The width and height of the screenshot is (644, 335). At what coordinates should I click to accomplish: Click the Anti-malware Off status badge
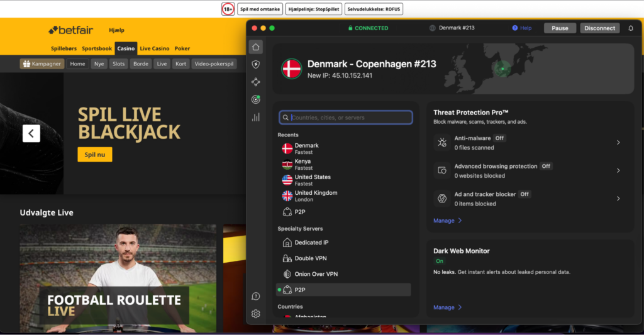point(499,138)
